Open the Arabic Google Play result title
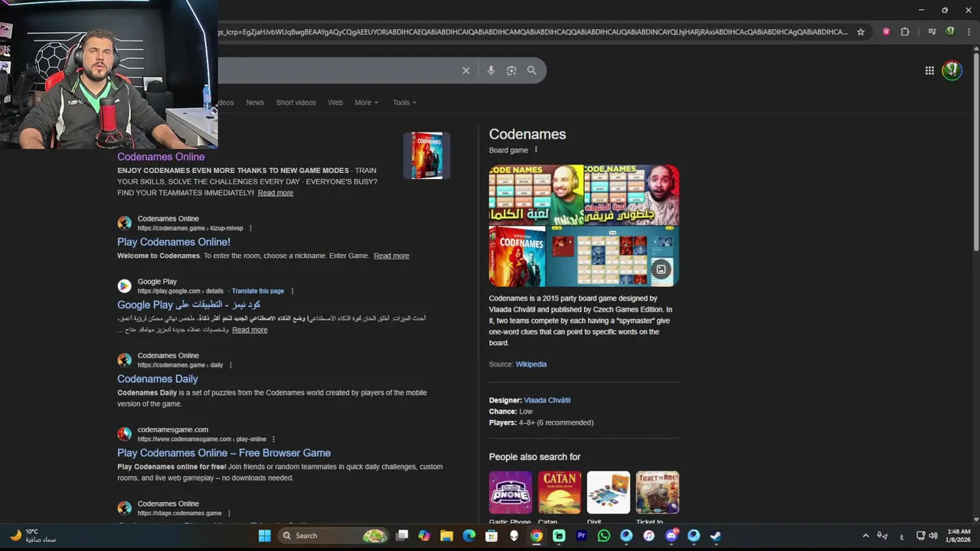 189,305
